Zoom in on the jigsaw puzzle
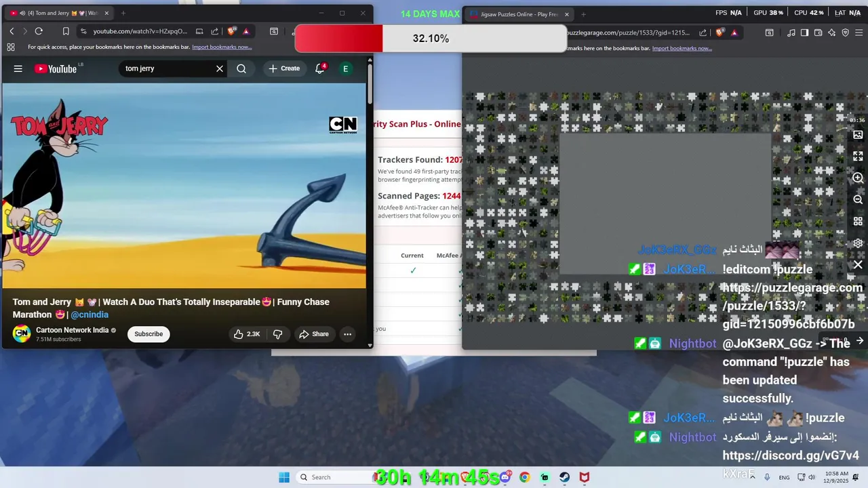 (858, 178)
